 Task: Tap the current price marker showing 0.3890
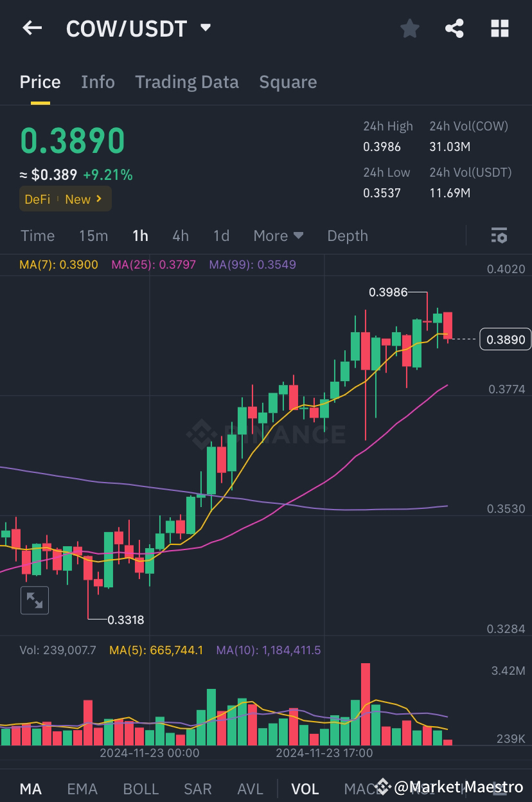pos(505,339)
